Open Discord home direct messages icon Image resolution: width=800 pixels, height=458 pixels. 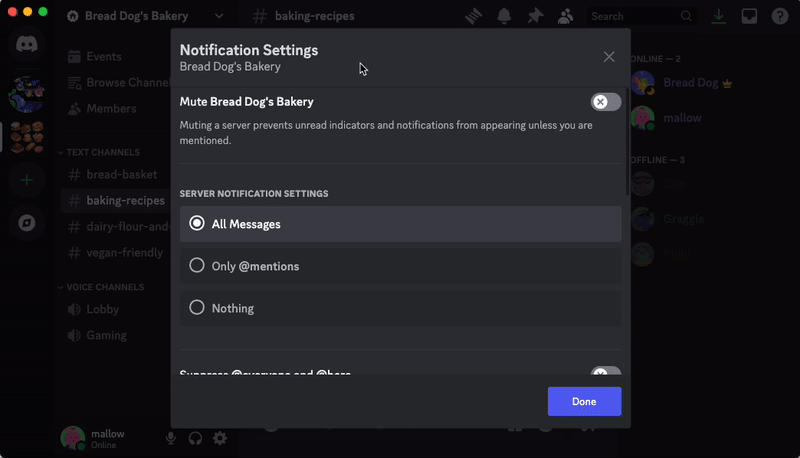(x=27, y=44)
